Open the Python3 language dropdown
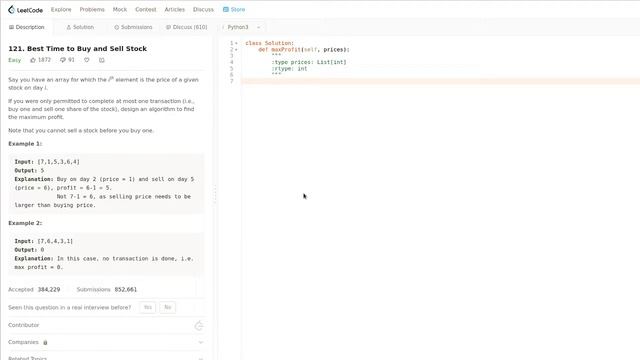The height and width of the screenshot is (360, 640). pyautogui.click(x=243, y=27)
